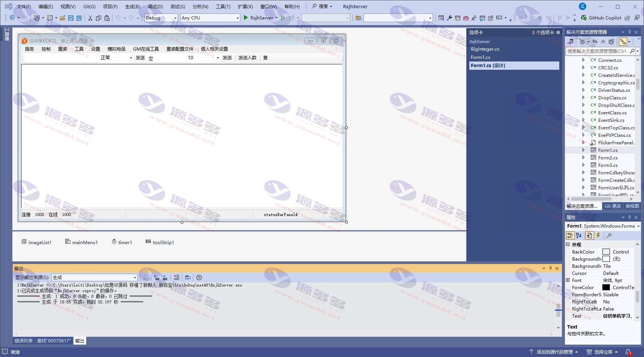Open the 生成(B) build menu
This screenshot has height=357, width=644.
(132, 6)
